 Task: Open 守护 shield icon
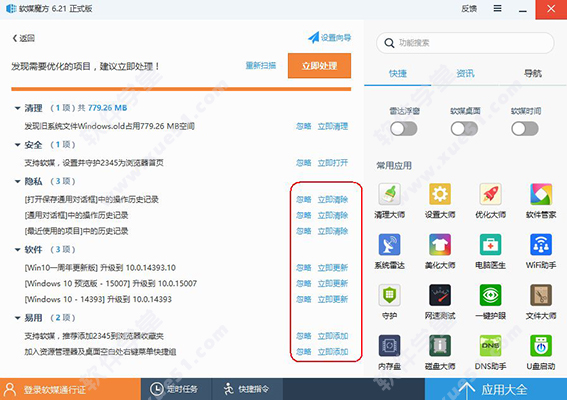point(389,295)
